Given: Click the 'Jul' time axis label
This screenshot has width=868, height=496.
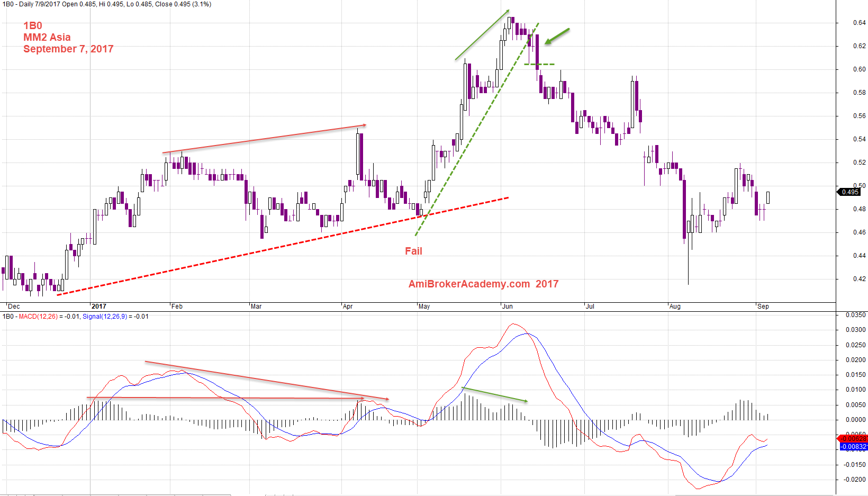Looking at the screenshot, I should pos(590,306).
